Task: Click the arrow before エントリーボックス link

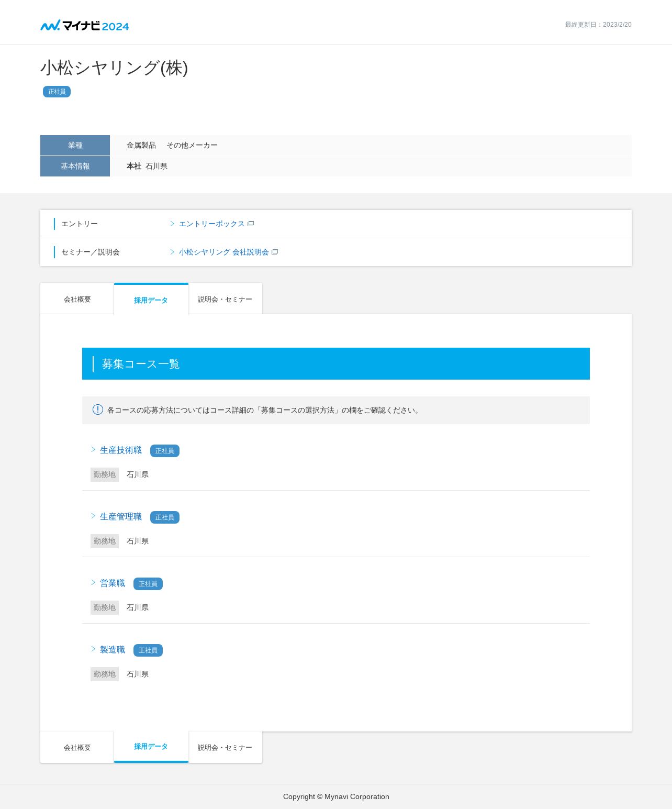Action: click(x=172, y=224)
